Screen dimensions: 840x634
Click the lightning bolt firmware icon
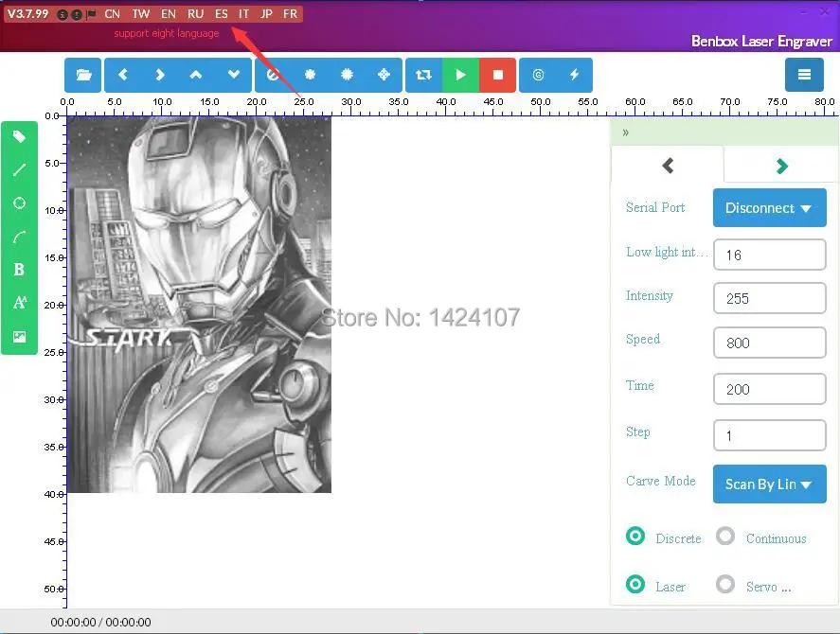pos(574,75)
